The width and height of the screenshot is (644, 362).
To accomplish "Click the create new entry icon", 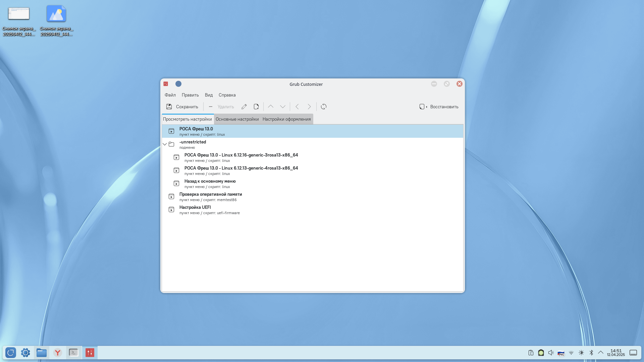I will (256, 107).
